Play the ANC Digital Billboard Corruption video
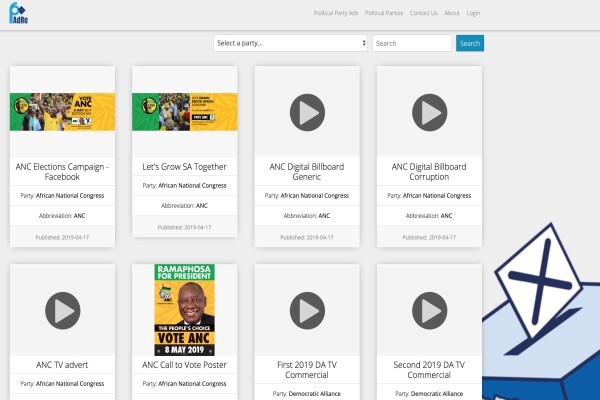 [x=429, y=113]
